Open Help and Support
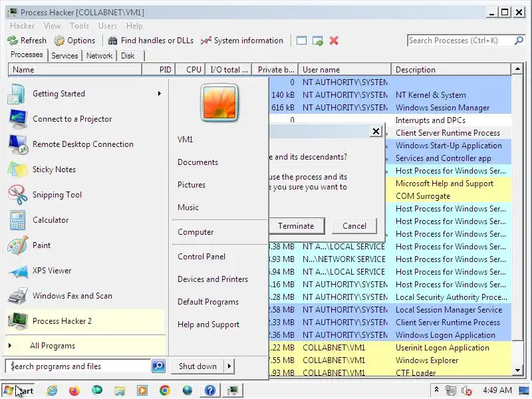 point(208,325)
